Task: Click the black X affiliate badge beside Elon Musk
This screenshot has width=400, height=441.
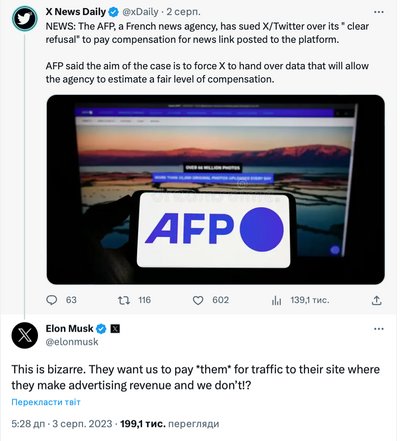Action: pyautogui.click(x=115, y=329)
